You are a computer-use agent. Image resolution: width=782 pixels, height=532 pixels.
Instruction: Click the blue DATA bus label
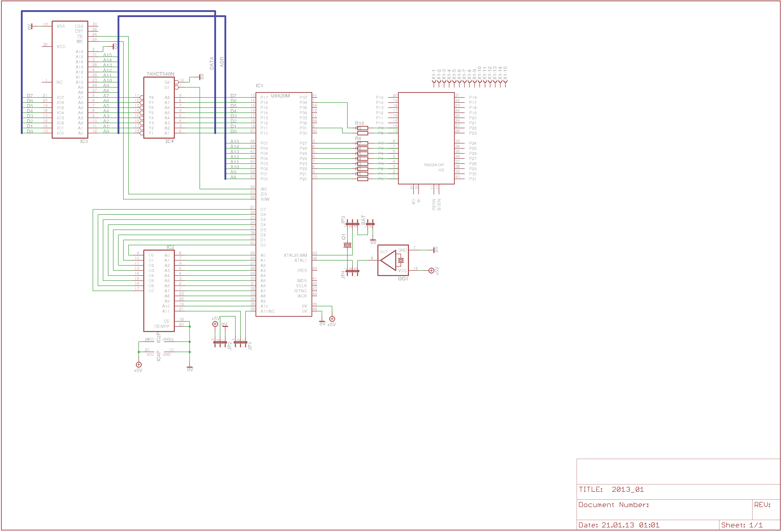coord(212,63)
